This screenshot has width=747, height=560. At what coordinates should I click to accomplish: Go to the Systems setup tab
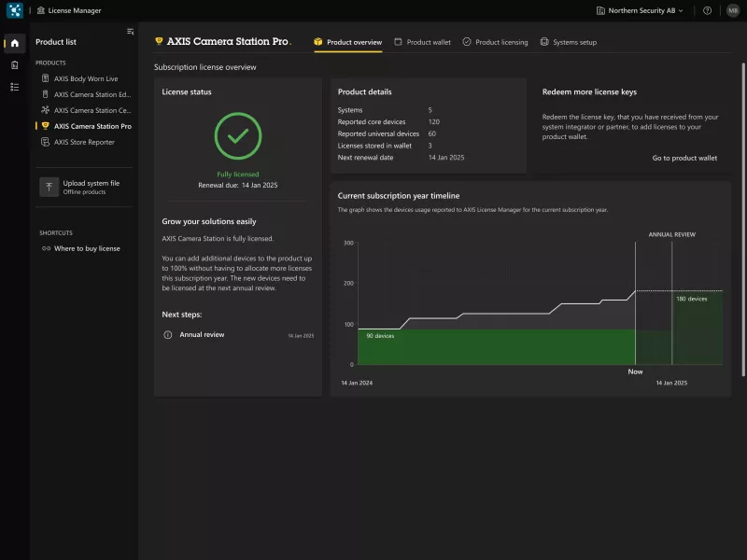coord(569,42)
